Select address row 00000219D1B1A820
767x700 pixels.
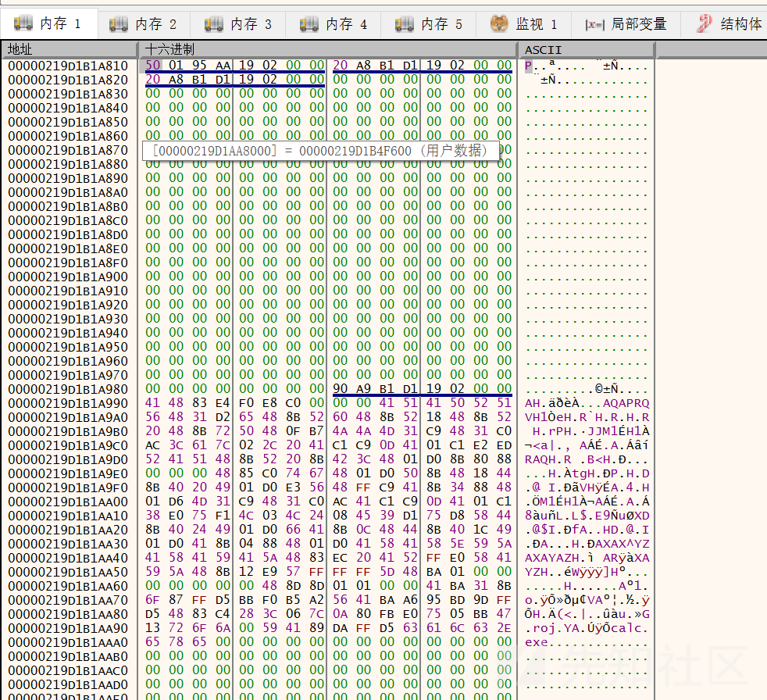pyautogui.click(x=68, y=80)
